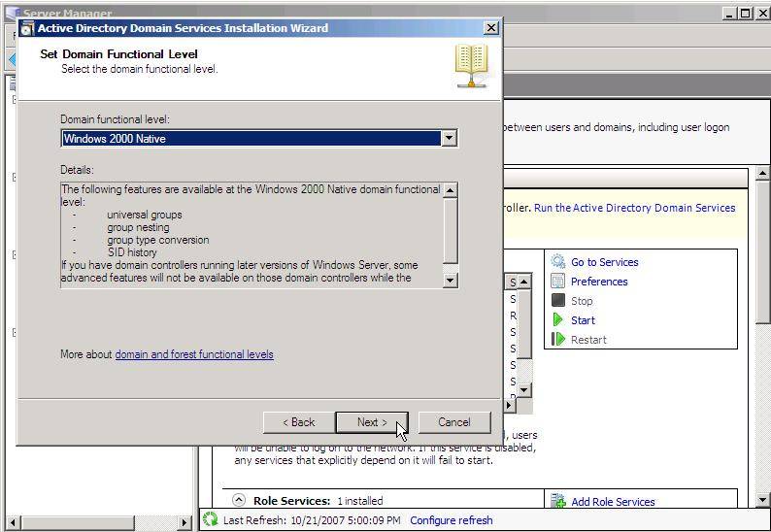Open Add Role Services link
The width and height of the screenshot is (771, 532).
pyautogui.click(x=613, y=502)
